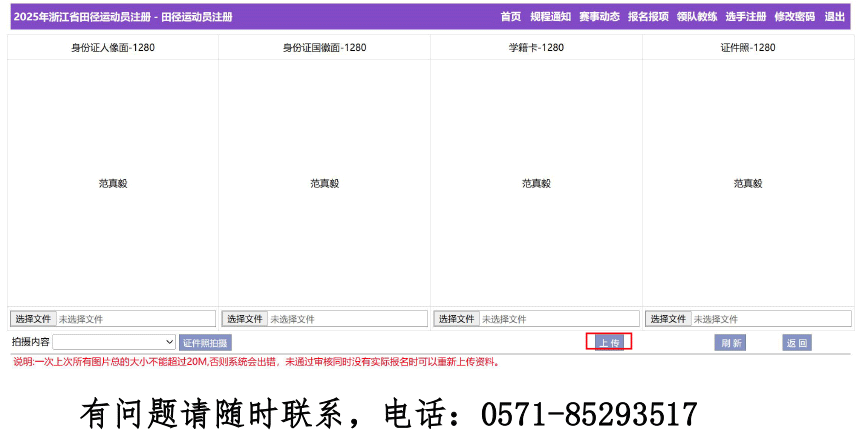The width and height of the screenshot is (865, 430).
Task: Open the 领队教练 section
Action: point(696,17)
